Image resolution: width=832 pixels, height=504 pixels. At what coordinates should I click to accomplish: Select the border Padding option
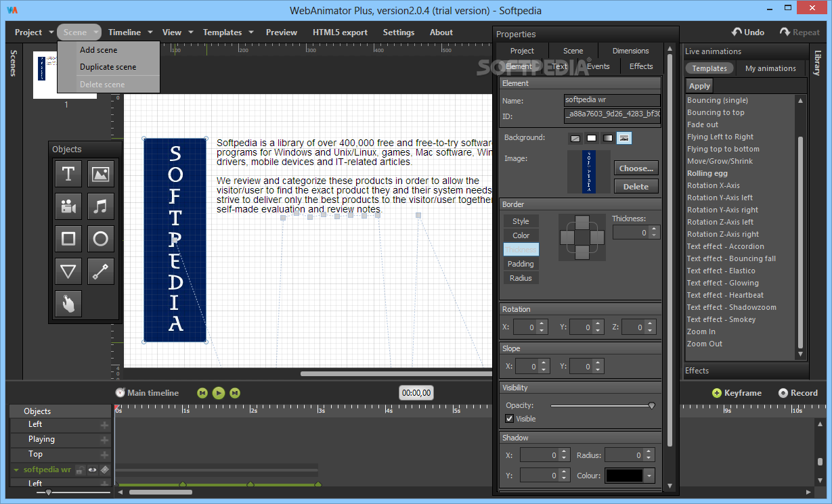tap(521, 264)
